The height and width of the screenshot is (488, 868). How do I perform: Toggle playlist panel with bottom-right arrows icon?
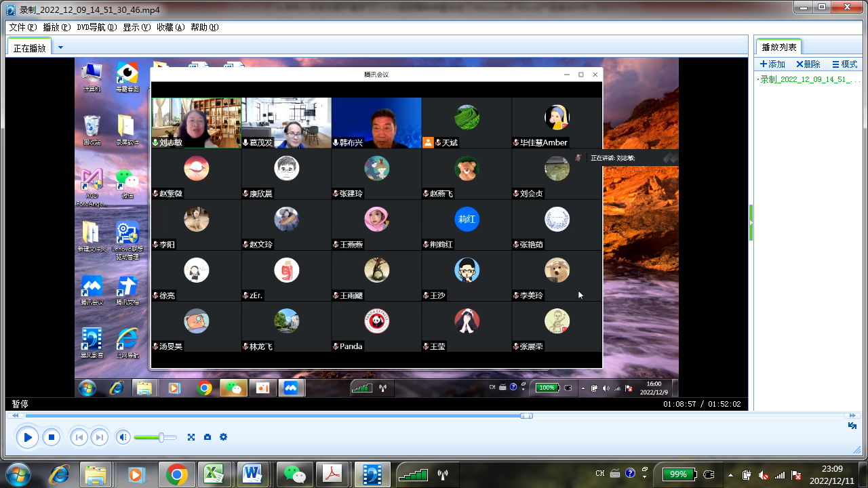point(852,426)
